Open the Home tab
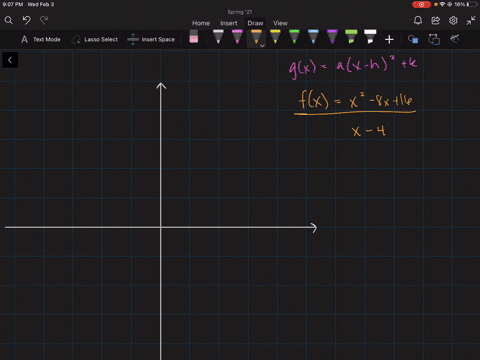Image resolution: width=480 pixels, height=360 pixels. tap(201, 23)
